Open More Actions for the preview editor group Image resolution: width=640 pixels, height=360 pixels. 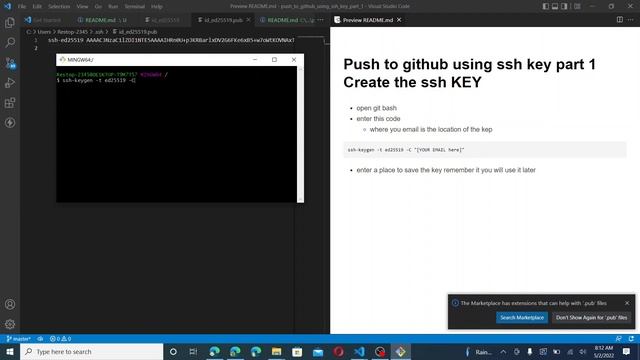[631, 20]
